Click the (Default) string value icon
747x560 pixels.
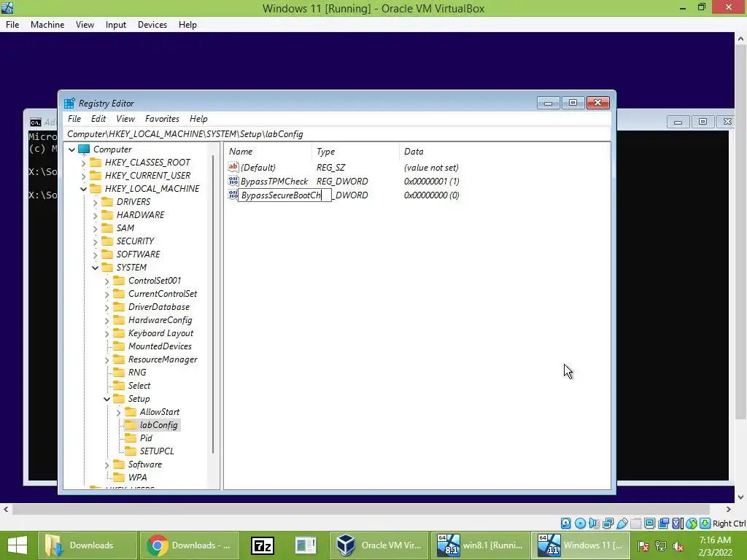(x=233, y=167)
